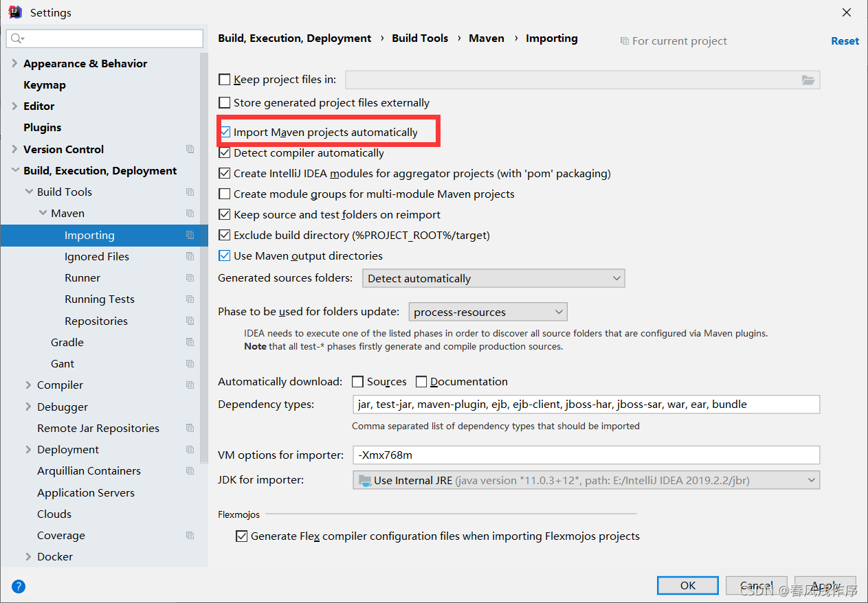Expand Appearance & Behavior section
868x603 pixels.
click(14, 63)
